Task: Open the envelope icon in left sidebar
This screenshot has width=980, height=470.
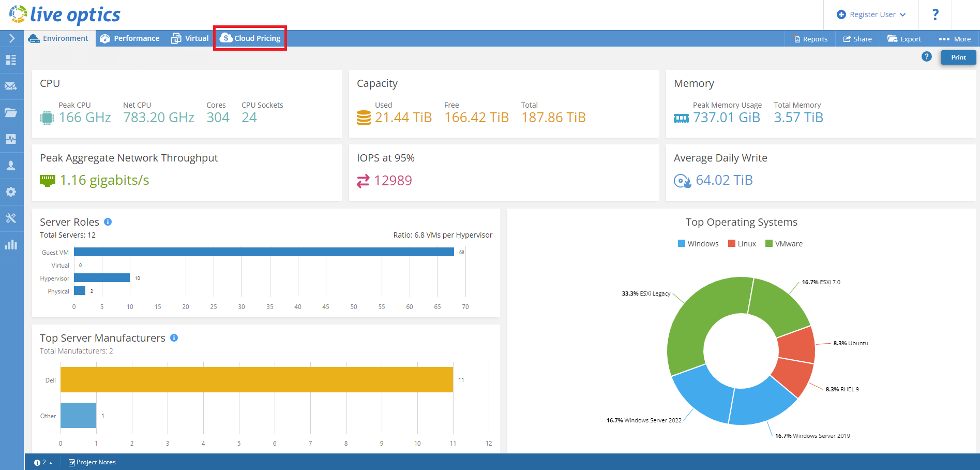Action: click(x=11, y=86)
